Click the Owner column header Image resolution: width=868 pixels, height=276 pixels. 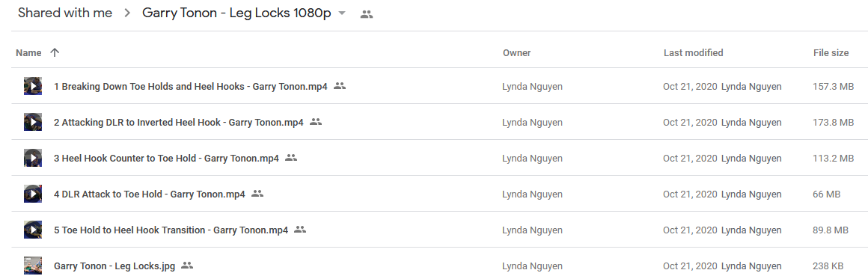point(516,53)
